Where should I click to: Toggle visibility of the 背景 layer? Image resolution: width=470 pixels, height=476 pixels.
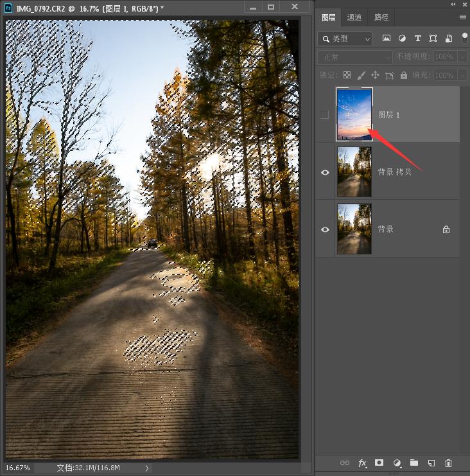click(325, 229)
